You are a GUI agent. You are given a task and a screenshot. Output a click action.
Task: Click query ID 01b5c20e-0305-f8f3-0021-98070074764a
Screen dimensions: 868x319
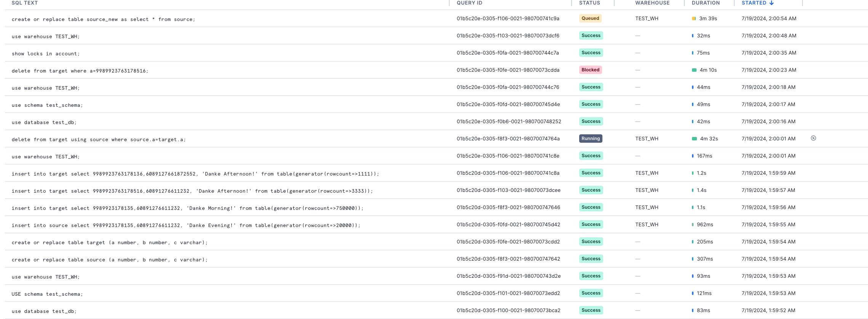click(508, 139)
